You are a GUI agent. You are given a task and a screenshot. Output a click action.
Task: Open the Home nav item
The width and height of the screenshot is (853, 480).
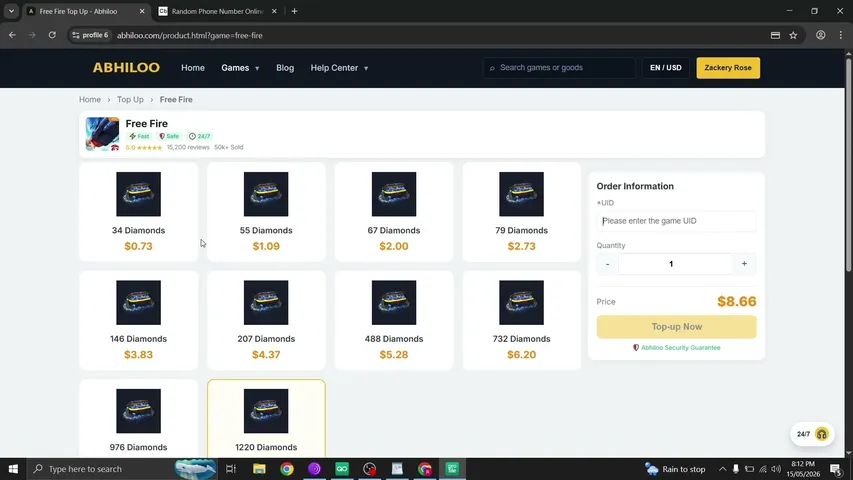pyautogui.click(x=193, y=68)
